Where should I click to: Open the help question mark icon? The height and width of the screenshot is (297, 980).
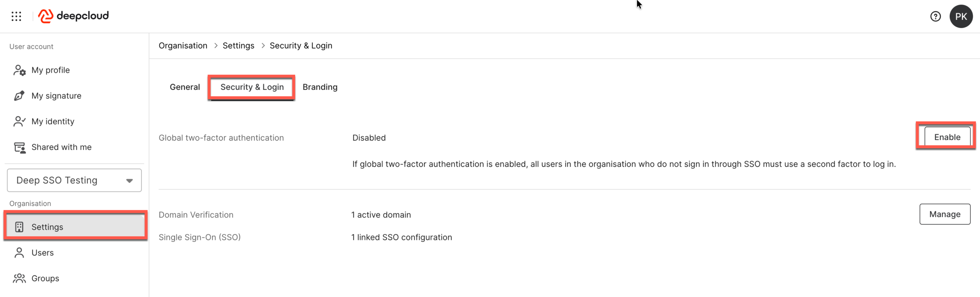[935, 16]
